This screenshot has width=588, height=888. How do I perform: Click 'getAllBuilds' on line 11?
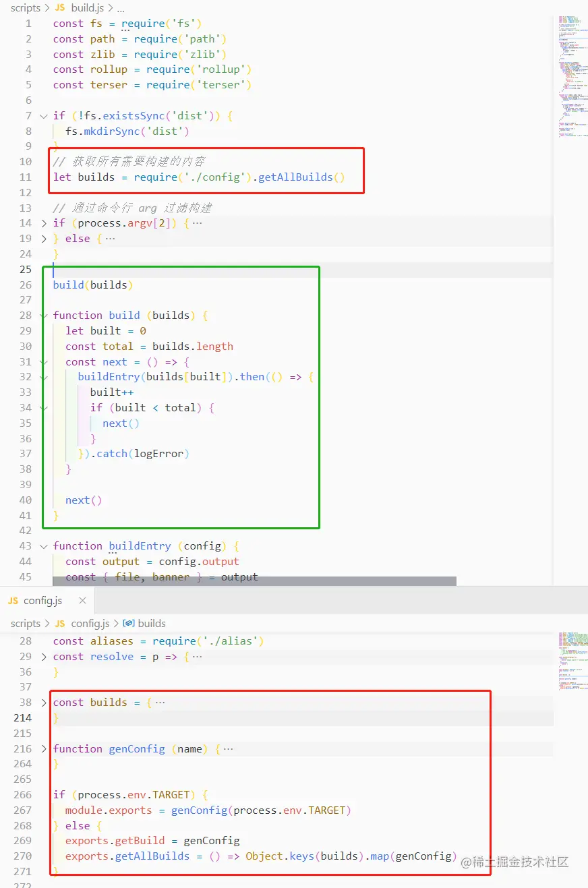pos(295,177)
